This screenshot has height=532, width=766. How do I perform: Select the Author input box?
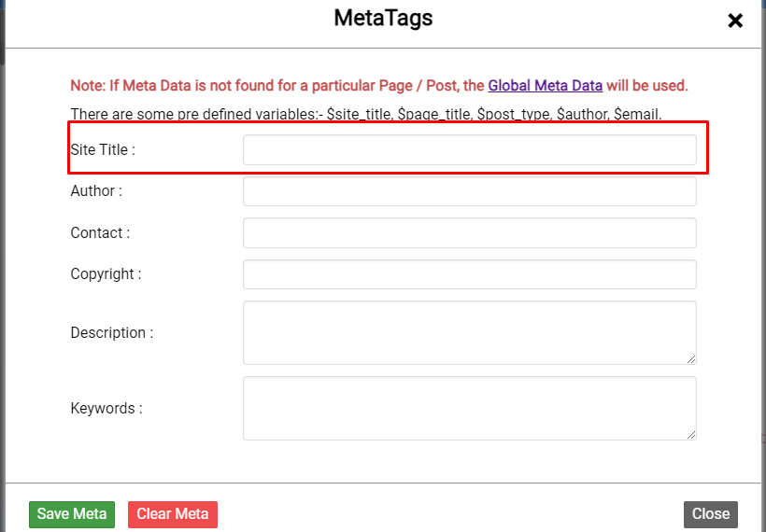click(x=470, y=191)
